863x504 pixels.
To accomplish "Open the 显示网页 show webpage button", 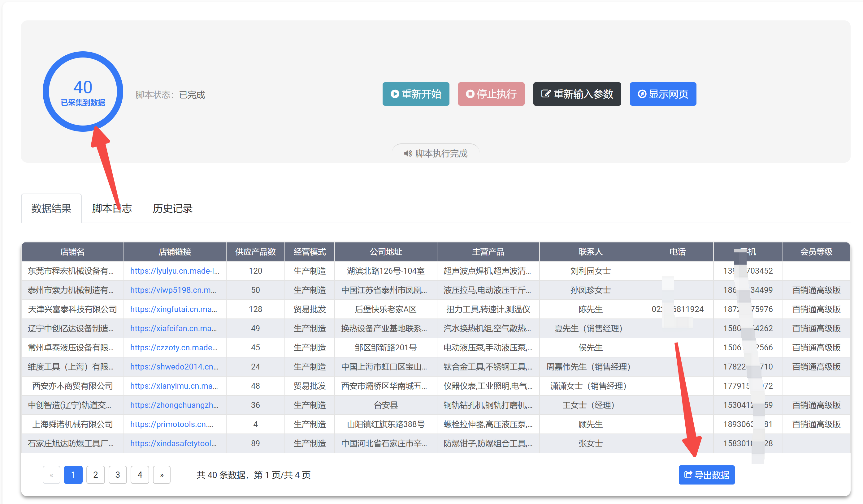I will coord(663,94).
